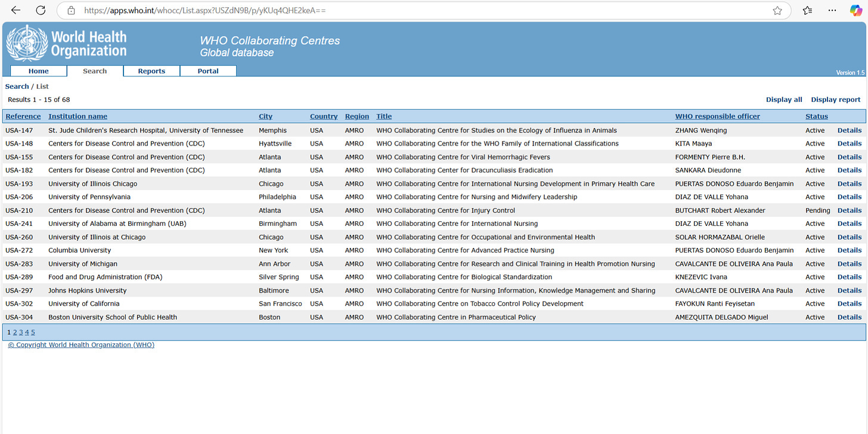Image resolution: width=868 pixels, height=434 pixels.
Task: Switch to the Home tab
Action: pyautogui.click(x=39, y=71)
